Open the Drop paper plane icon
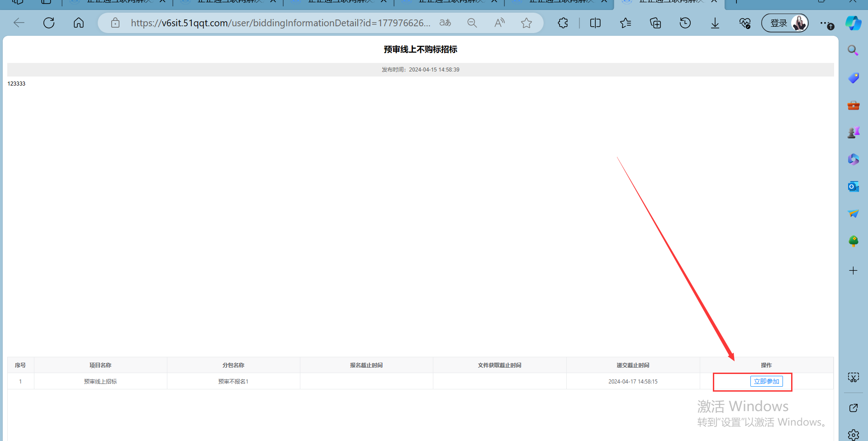 point(854,214)
